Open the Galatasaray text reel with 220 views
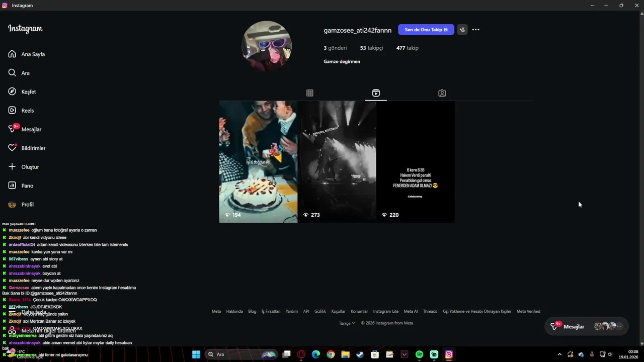Image resolution: width=644 pixels, height=362 pixels. (416, 162)
